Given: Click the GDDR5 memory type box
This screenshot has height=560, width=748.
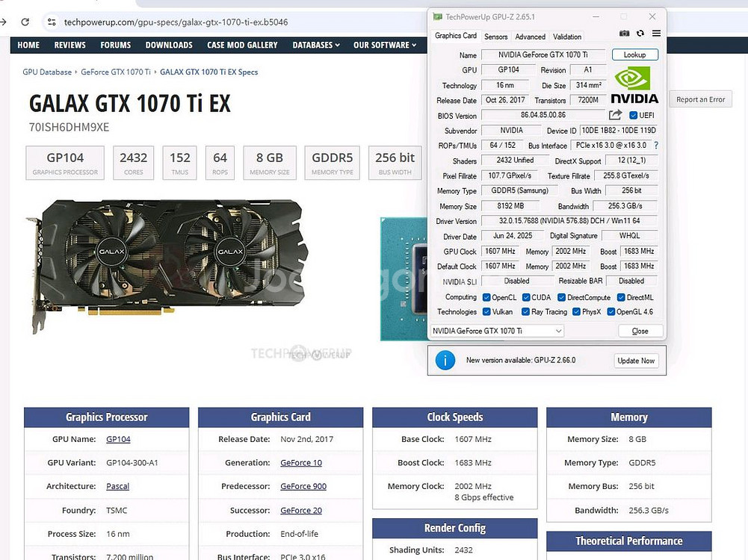Looking at the screenshot, I should point(333,163).
